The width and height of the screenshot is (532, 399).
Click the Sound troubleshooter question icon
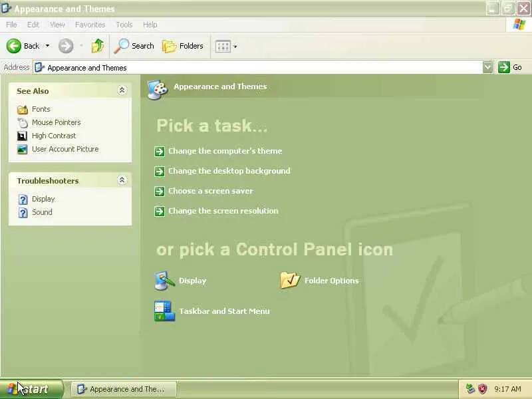(x=23, y=213)
